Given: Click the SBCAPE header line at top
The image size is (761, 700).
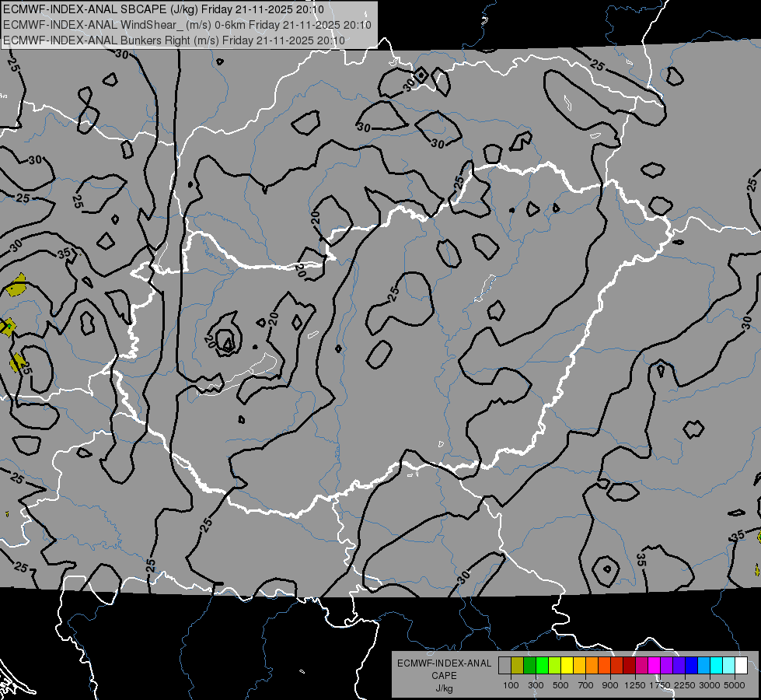Looking at the screenshot, I should [163, 9].
